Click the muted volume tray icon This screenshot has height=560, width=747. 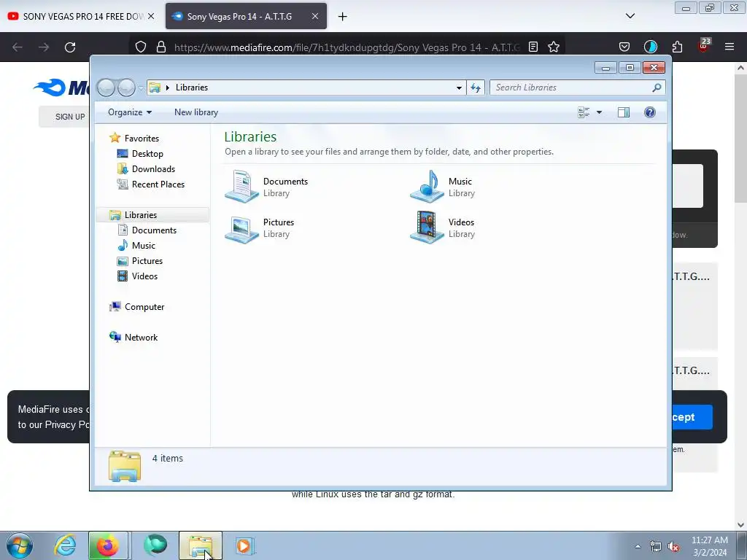(673, 547)
